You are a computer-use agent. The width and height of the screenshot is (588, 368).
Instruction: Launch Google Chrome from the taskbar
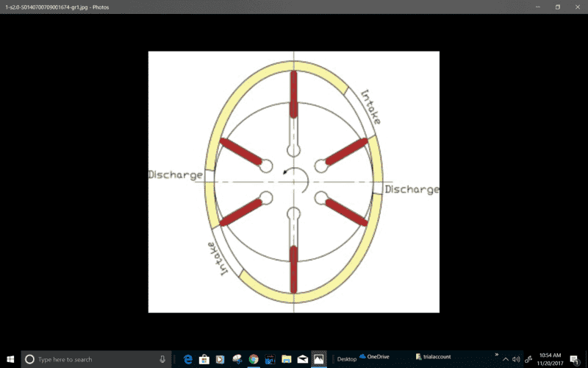pyautogui.click(x=254, y=359)
